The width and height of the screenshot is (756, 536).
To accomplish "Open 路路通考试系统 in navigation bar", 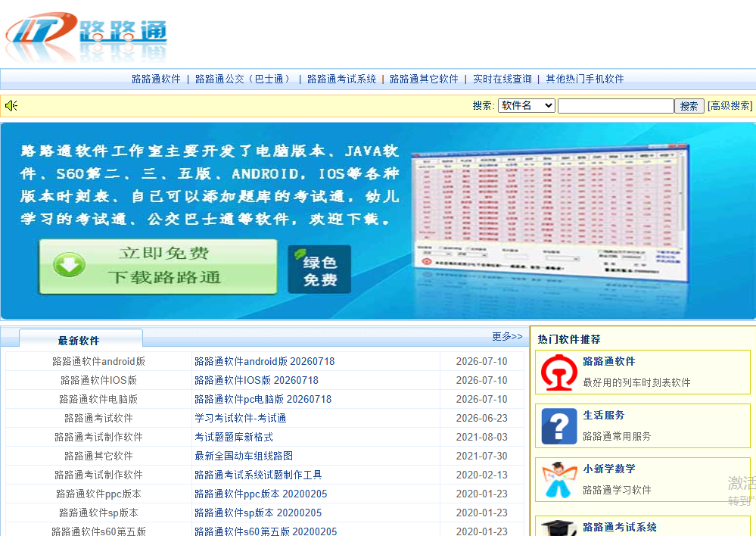I will [341, 79].
